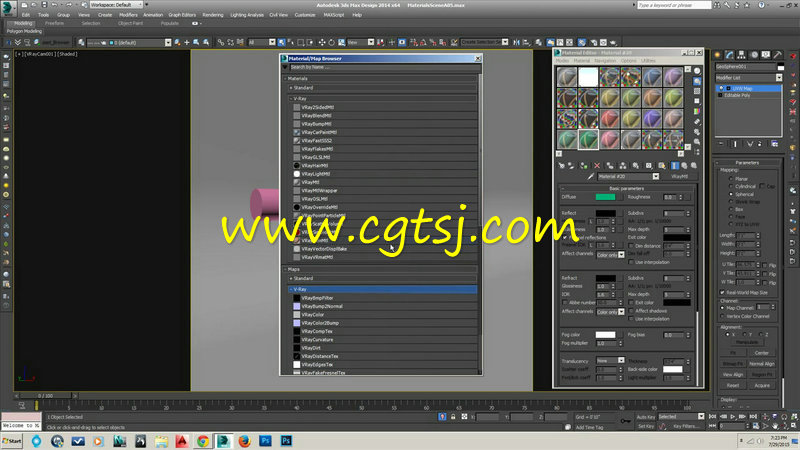Image resolution: width=800 pixels, height=450 pixels.
Task: Toggle Material Editor sample backlight icon
Action: pyautogui.click(x=697, y=81)
